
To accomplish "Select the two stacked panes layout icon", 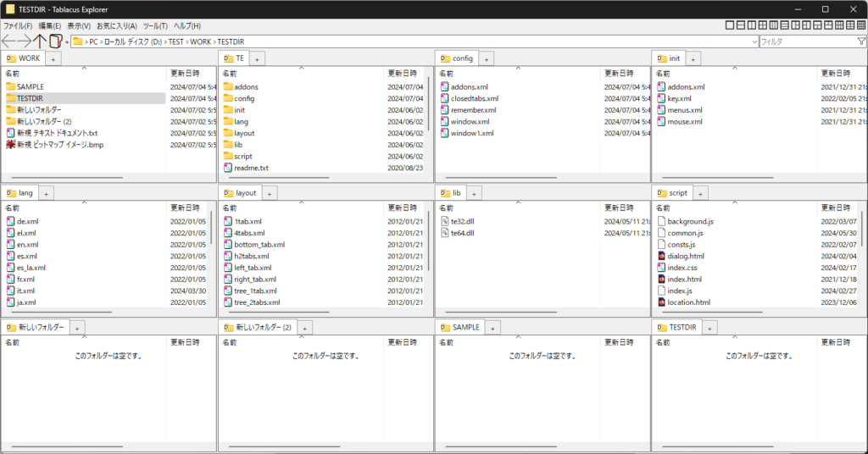I will (x=741, y=25).
